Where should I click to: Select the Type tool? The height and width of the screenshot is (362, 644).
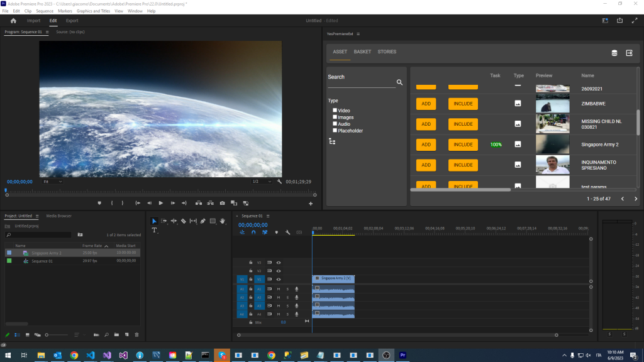point(155,230)
